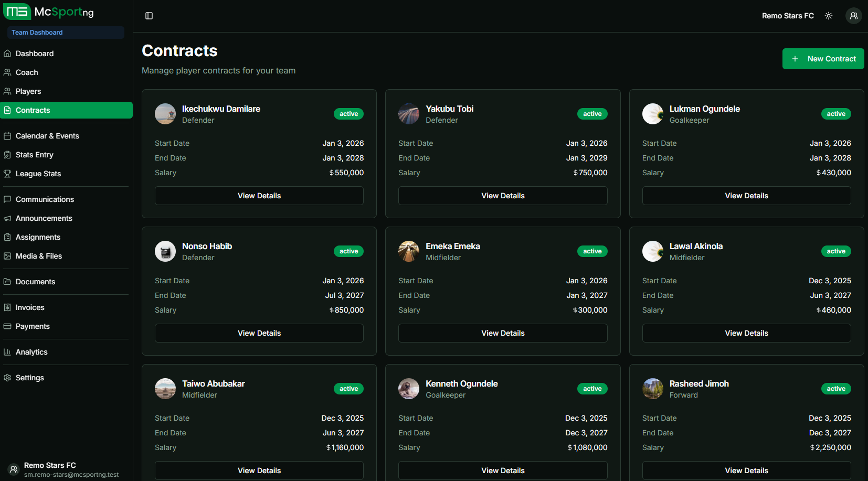Screen dimensions: 868x481
Task: Select the Coach section
Action: coord(27,72)
